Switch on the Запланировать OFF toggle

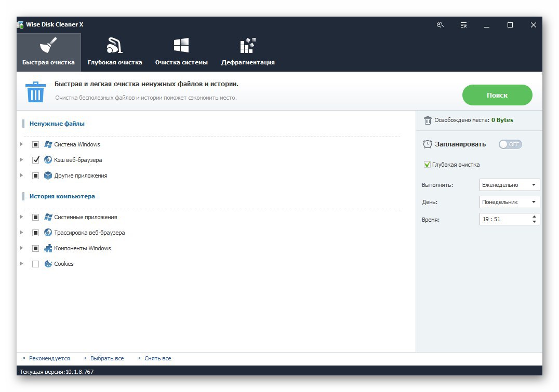click(510, 144)
